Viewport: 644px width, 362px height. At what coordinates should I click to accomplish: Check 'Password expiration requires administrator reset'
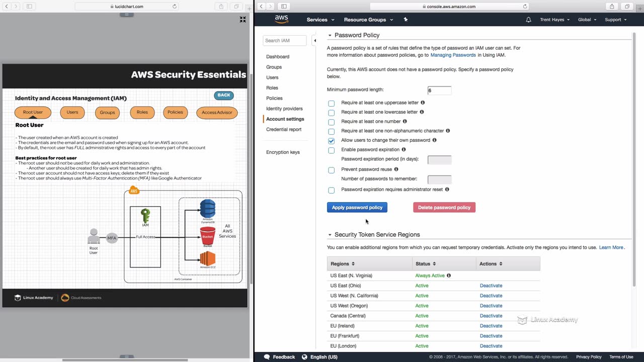(331, 190)
